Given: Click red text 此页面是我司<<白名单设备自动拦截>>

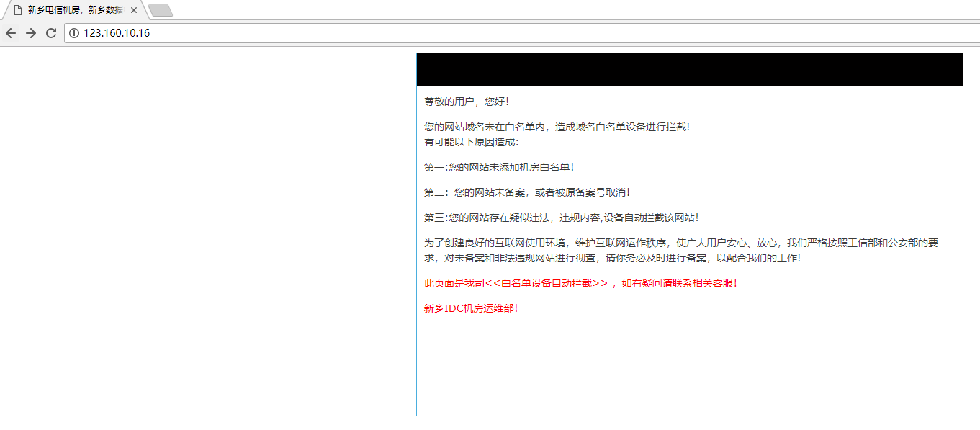Looking at the screenshot, I should coord(580,283).
